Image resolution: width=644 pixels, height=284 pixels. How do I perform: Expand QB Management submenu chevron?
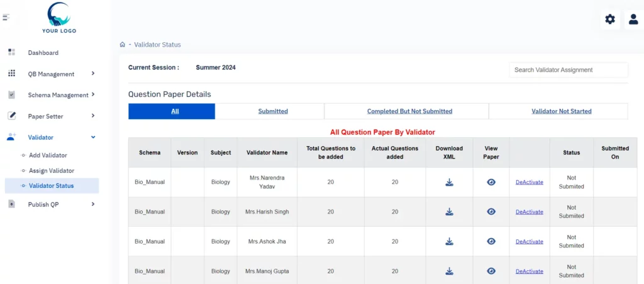tap(93, 73)
